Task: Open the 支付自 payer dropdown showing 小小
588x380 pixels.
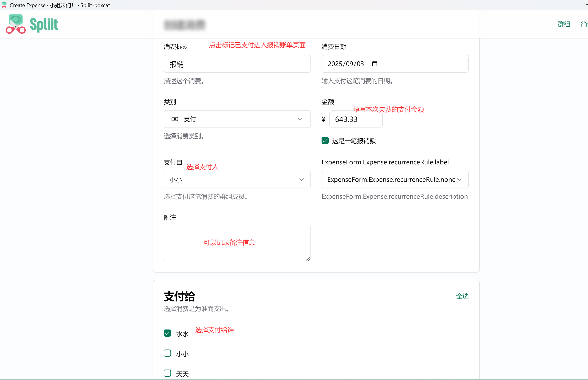Action: [x=237, y=180]
